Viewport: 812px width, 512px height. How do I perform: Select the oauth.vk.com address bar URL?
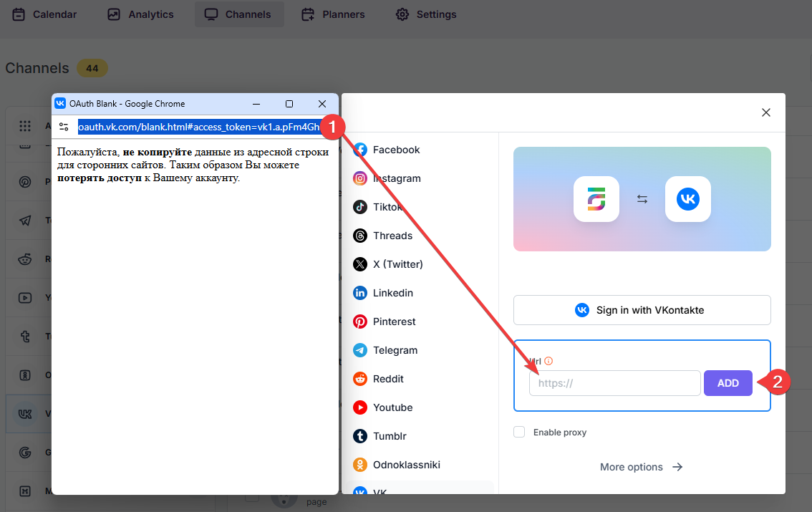199,127
